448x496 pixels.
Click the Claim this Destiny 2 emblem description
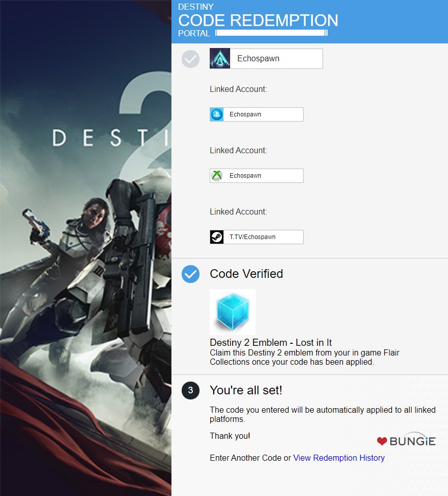(x=305, y=357)
